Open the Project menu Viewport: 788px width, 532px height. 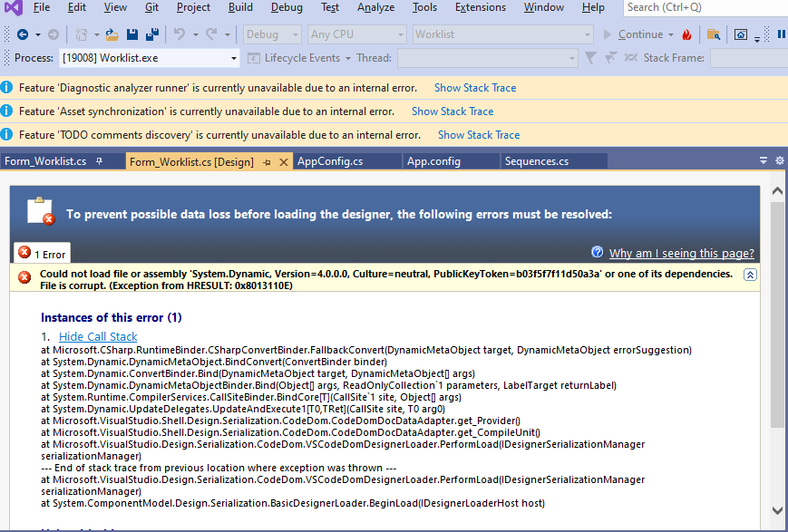193,7
